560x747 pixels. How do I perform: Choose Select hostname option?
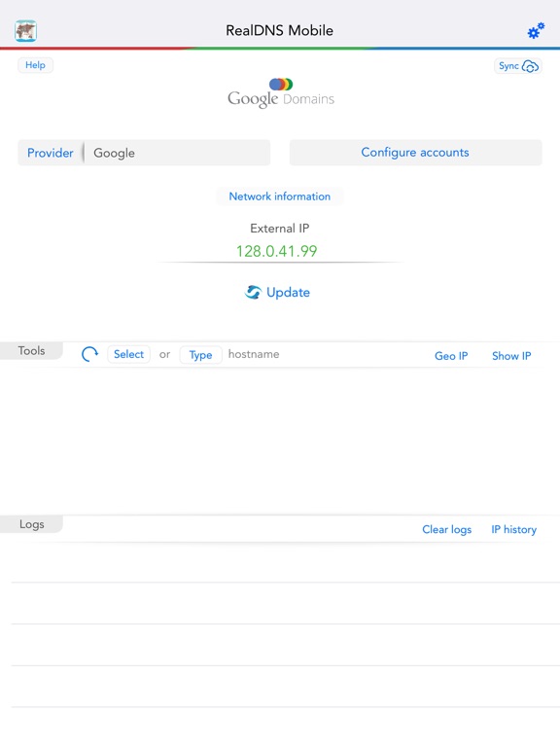(x=128, y=354)
